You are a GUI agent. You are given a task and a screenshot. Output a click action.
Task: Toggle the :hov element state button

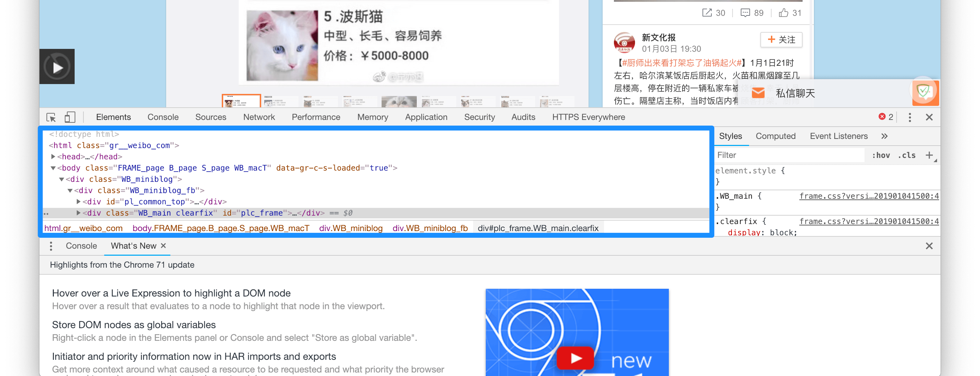pos(881,155)
